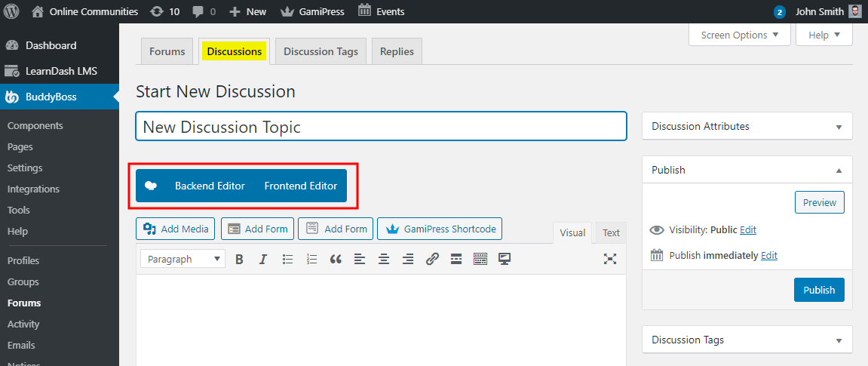This screenshot has width=868, height=366.
Task: Switch editor to Text mode
Action: tap(611, 232)
